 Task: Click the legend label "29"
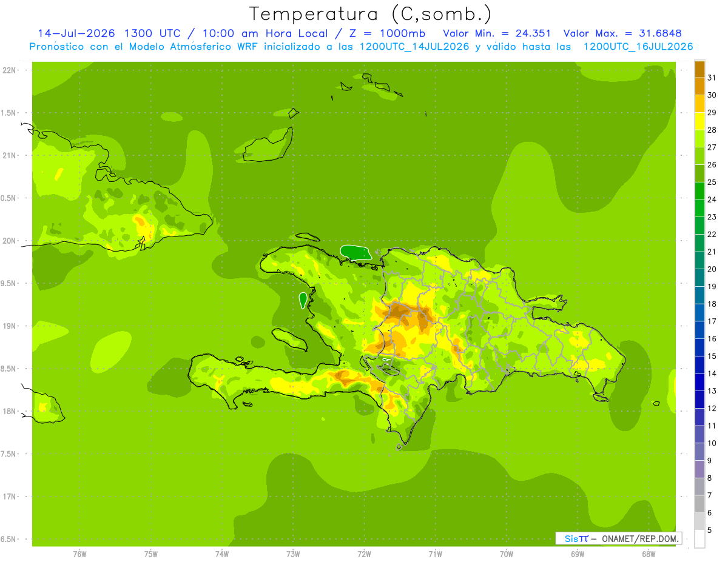coord(712,112)
